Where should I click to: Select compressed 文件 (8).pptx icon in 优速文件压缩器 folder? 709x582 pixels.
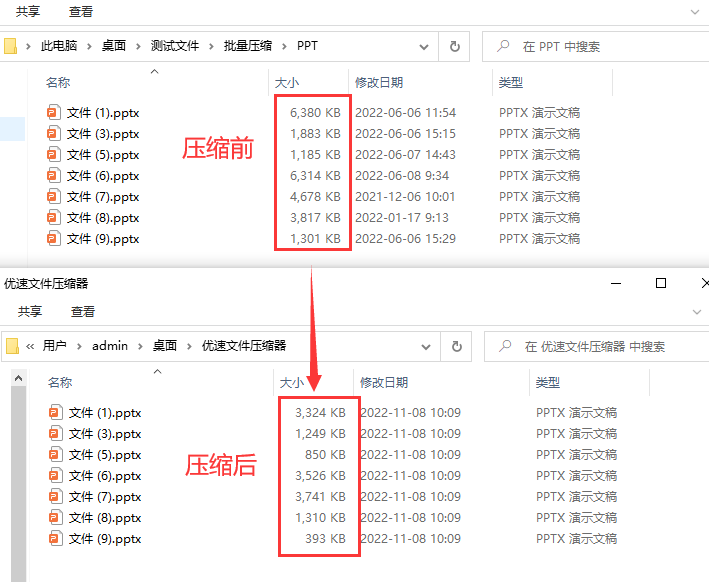pyautogui.click(x=55, y=517)
